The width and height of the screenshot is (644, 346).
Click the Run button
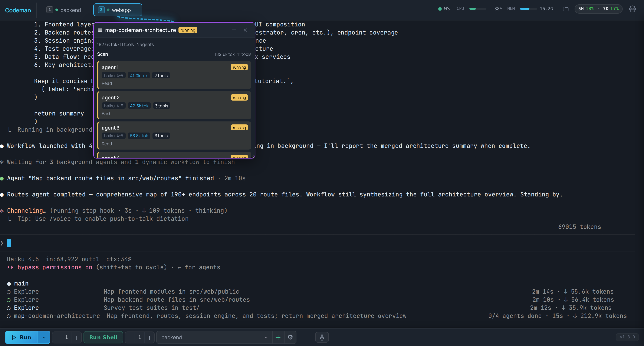point(22,337)
